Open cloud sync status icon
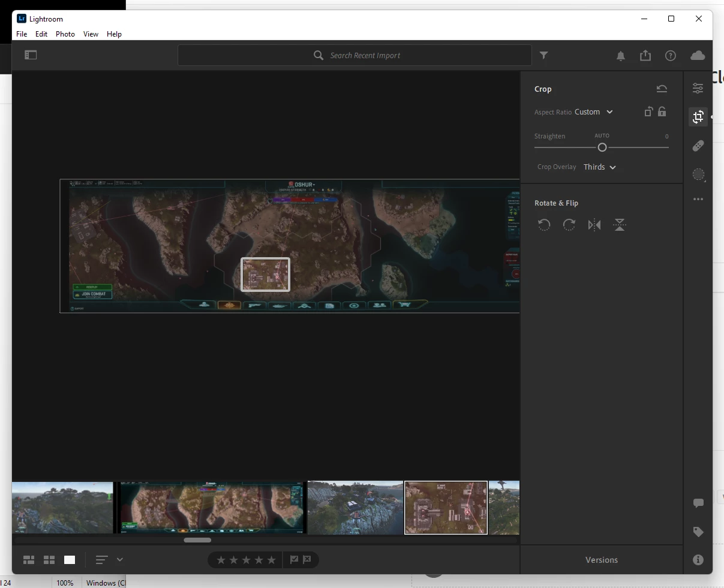724x588 pixels. point(698,55)
